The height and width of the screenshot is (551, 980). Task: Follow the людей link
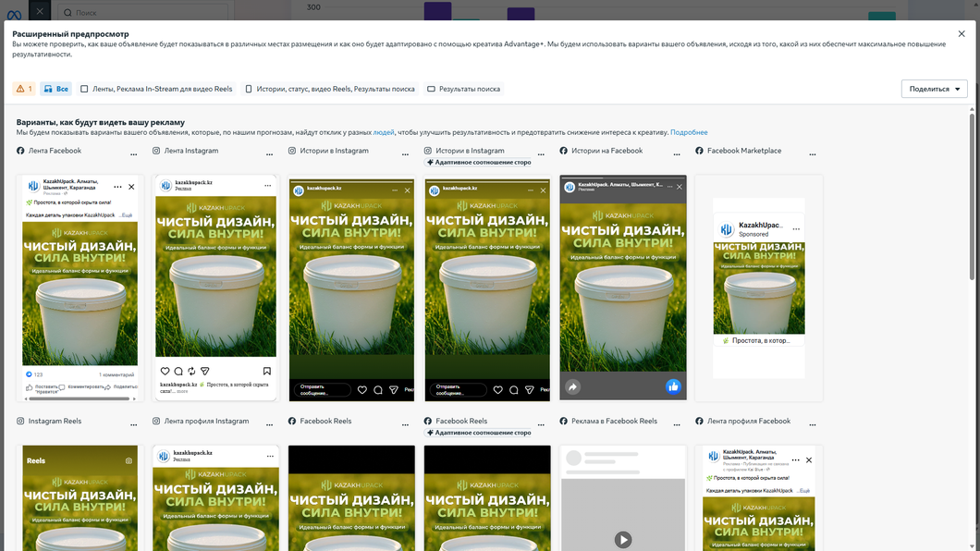[384, 132]
